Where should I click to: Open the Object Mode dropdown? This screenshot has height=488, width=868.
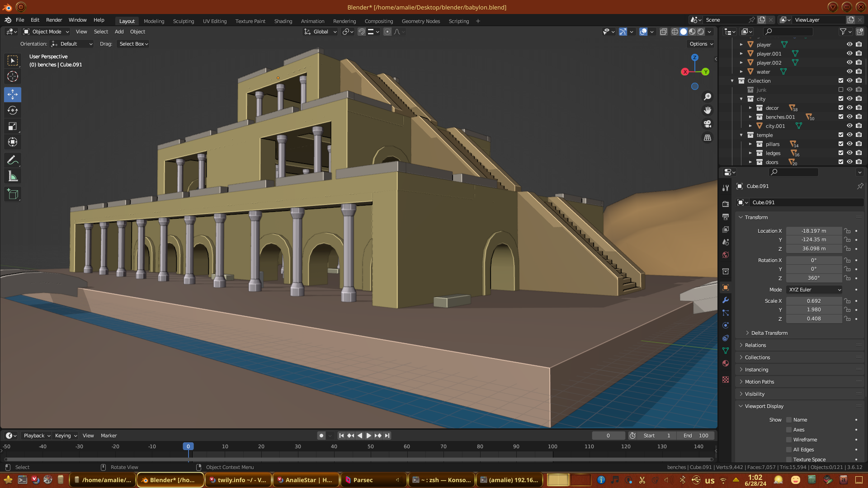(46, 32)
